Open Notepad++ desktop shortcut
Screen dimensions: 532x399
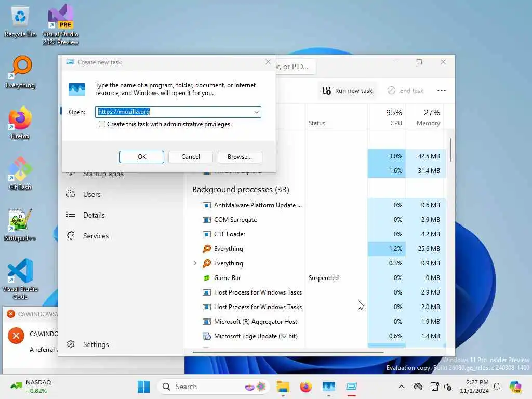coord(20,224)
